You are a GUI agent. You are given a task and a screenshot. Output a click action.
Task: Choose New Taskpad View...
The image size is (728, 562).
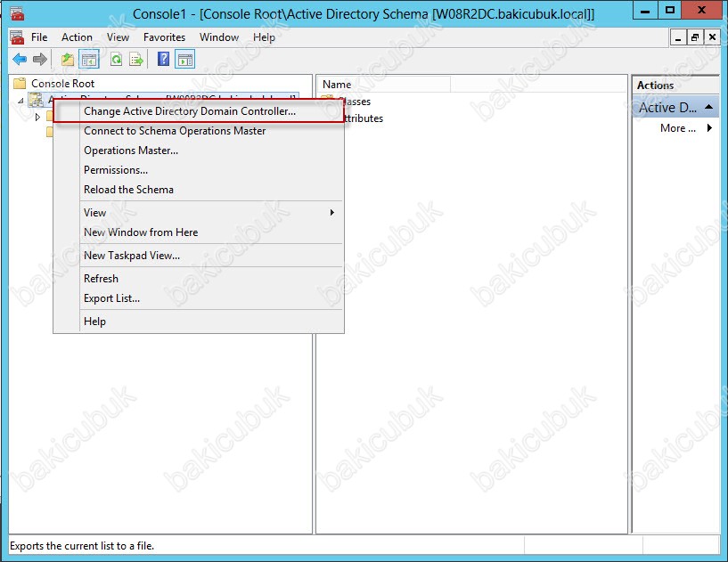pos(199,256)
